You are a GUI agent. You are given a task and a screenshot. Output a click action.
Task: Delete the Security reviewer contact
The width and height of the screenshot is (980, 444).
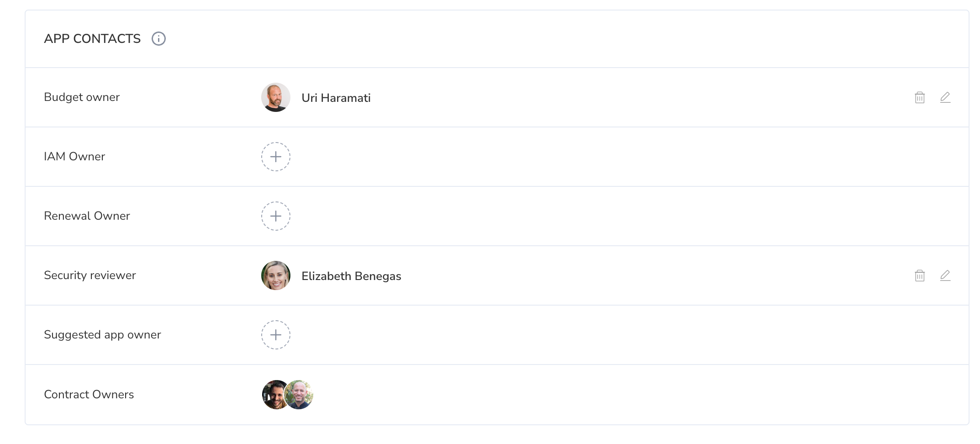click(x=920, y=275)
